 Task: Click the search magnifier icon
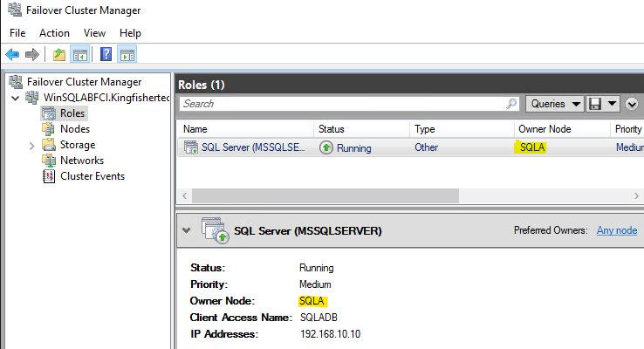tap(511, 104)
